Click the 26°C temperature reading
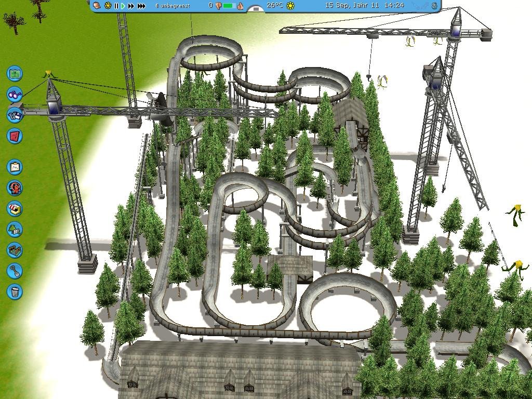This screenshot has width=532, height=399. 275,5
